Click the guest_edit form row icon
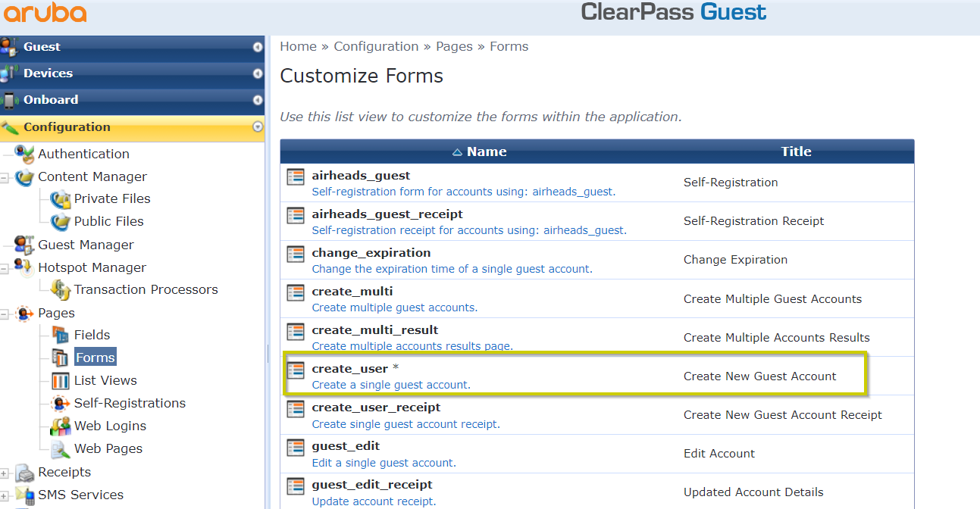980x509 pixels. click(x=296, y=448)
